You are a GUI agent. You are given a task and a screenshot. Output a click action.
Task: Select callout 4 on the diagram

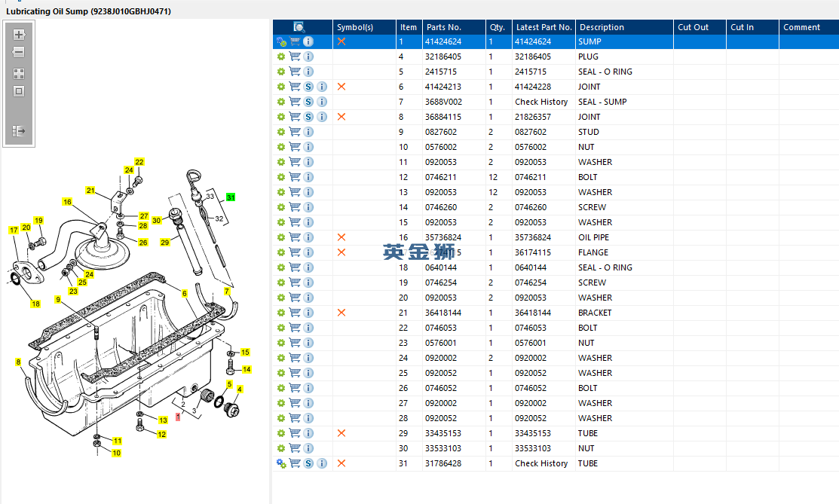(x=240, y=389)
